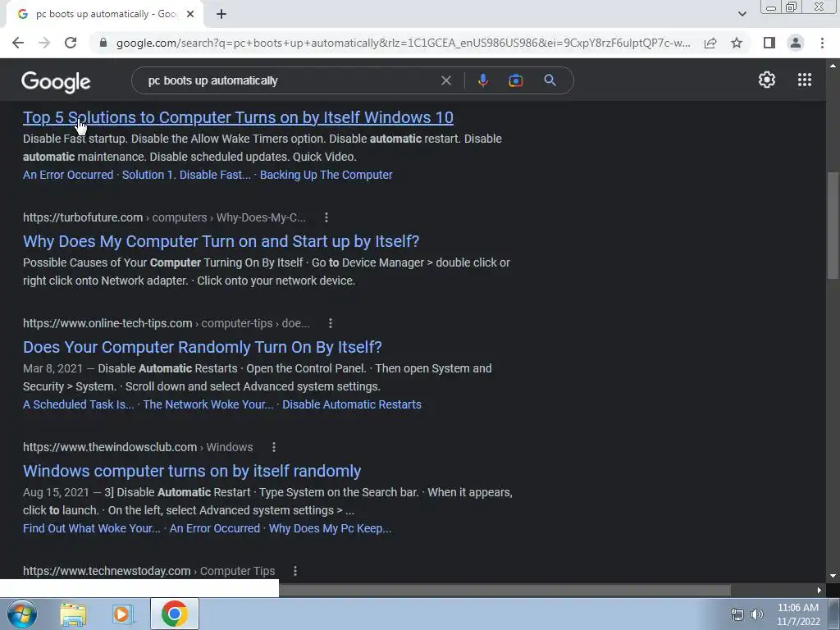840x630 pixels.
Task: Open 'The Network Woke Your...' sitelink
Action: point(208,404)
